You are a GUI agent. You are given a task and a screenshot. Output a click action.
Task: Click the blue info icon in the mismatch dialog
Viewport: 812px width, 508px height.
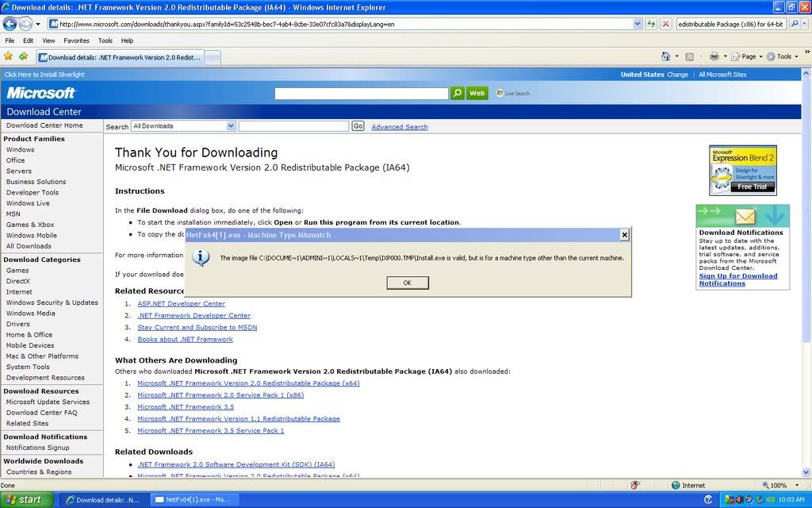click(201, 258)
